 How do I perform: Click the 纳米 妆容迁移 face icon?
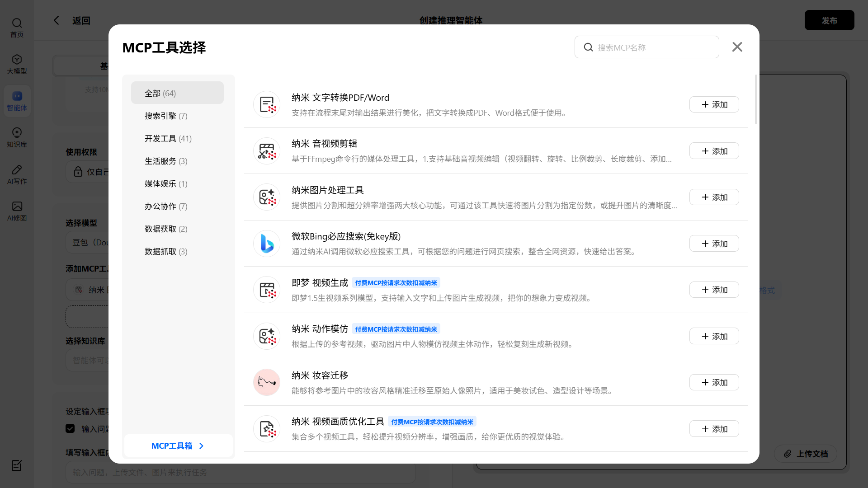point(267,382)
